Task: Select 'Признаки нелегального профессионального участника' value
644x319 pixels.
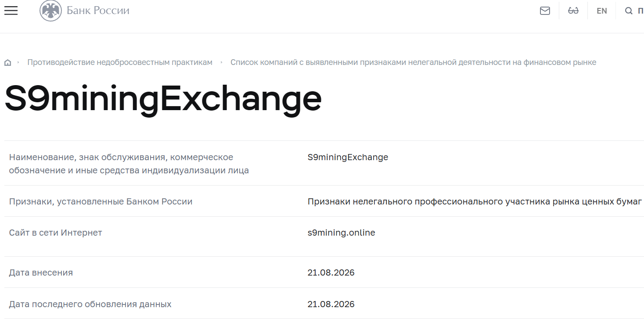Action: pos(475,202)
